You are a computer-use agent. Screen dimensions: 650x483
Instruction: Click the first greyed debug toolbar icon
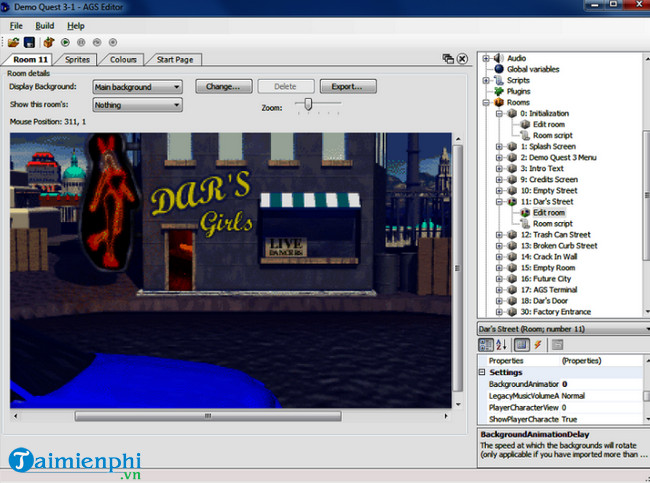click(81, 42)
